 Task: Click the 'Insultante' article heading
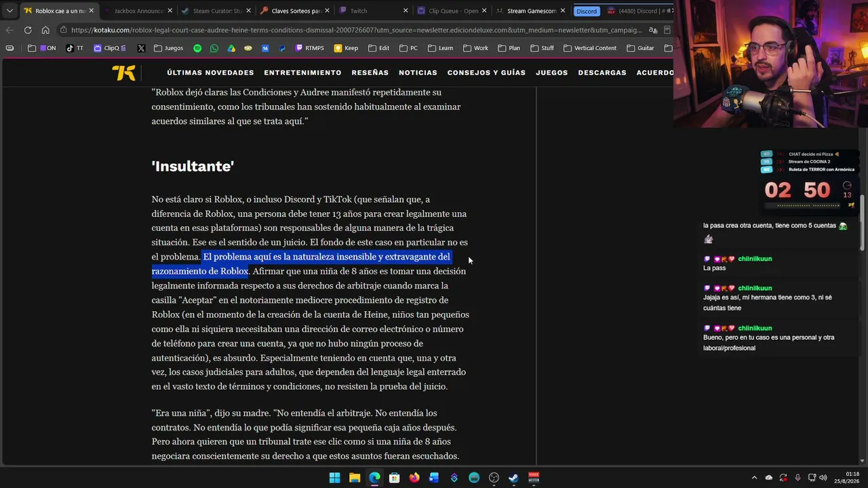(x=193, y=166)
